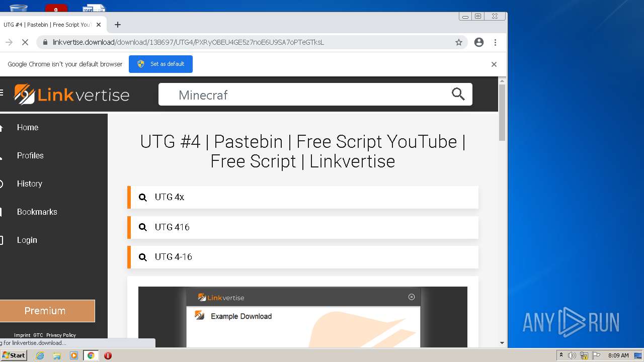Launch Internet Explorer from taskbar
Screen dimensions: 644x362
(40, 355)
